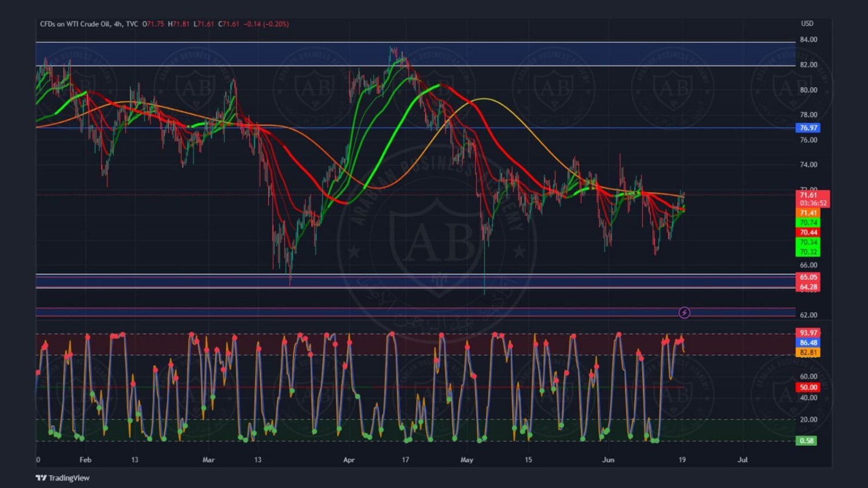Viewport: 868px width, 488px height.
Task: Select the blue 86.48 oscillator label
Action: [808, 343]
